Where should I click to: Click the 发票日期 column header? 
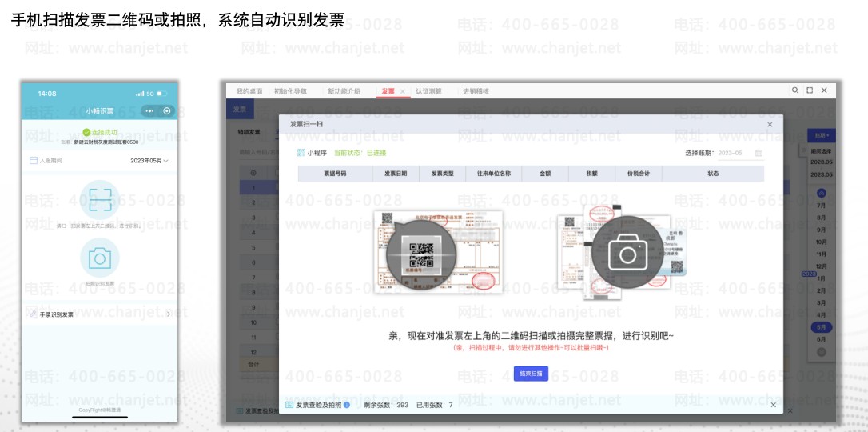(x=396, y=174)
